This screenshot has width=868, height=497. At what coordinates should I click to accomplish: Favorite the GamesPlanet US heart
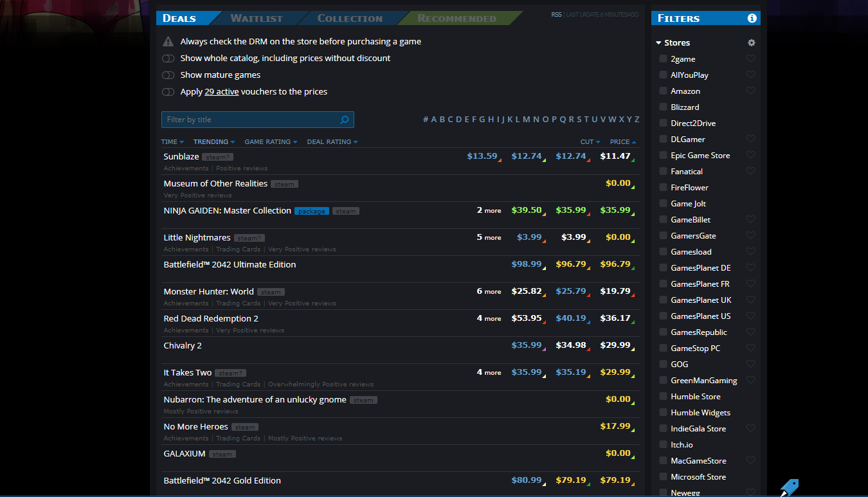[x=750, y=316]
